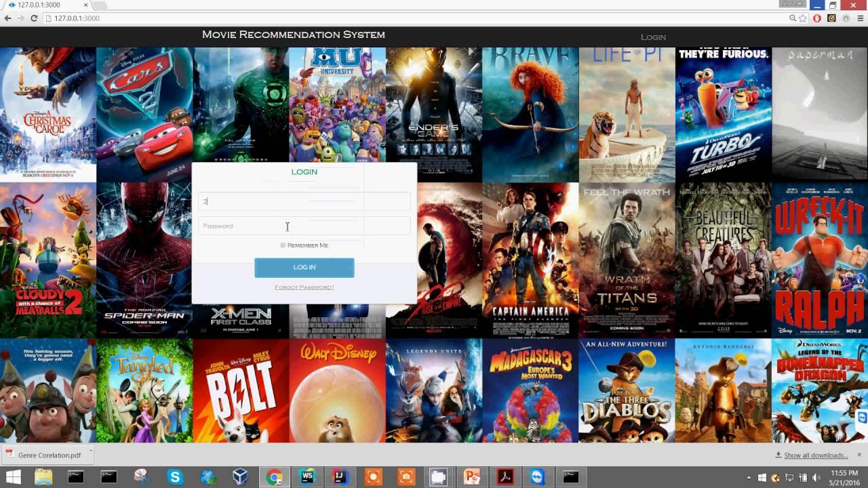This screenshot has width=868, height=488.
Task: Click the Cloudy with a Chance of Meatballs 2 poster
Action: 48,260
